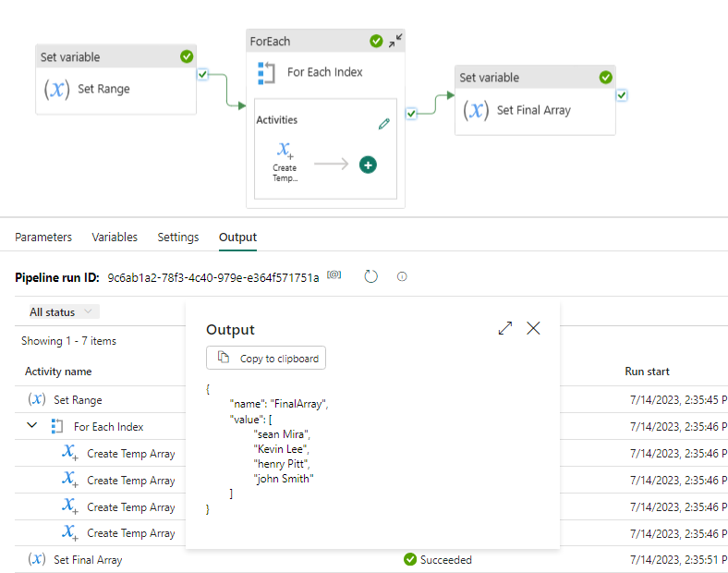Click the For Each Index label on canvas
Viewport: 728px width, 573px height.
tap(325, 72)
